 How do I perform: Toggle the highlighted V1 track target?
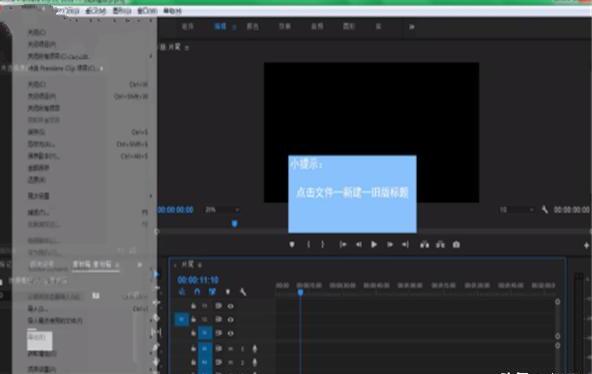[205, 333]
